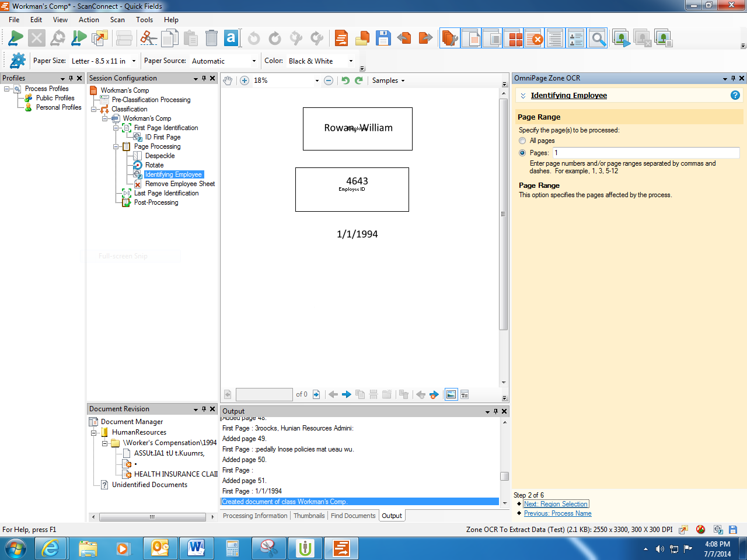The width and height of the screenshot is (747, 560).
Task: Open the Scan menu
Action: coord(117,20)
